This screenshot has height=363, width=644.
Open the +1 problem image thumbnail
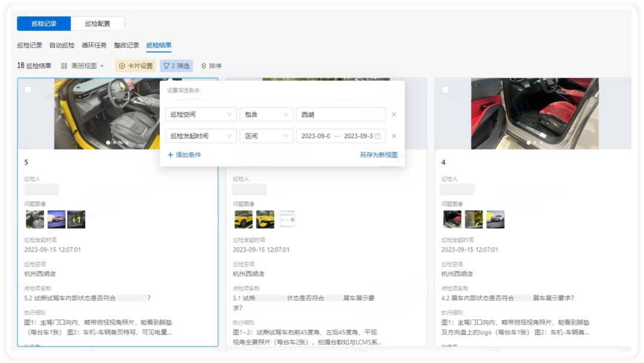point(76,220)
